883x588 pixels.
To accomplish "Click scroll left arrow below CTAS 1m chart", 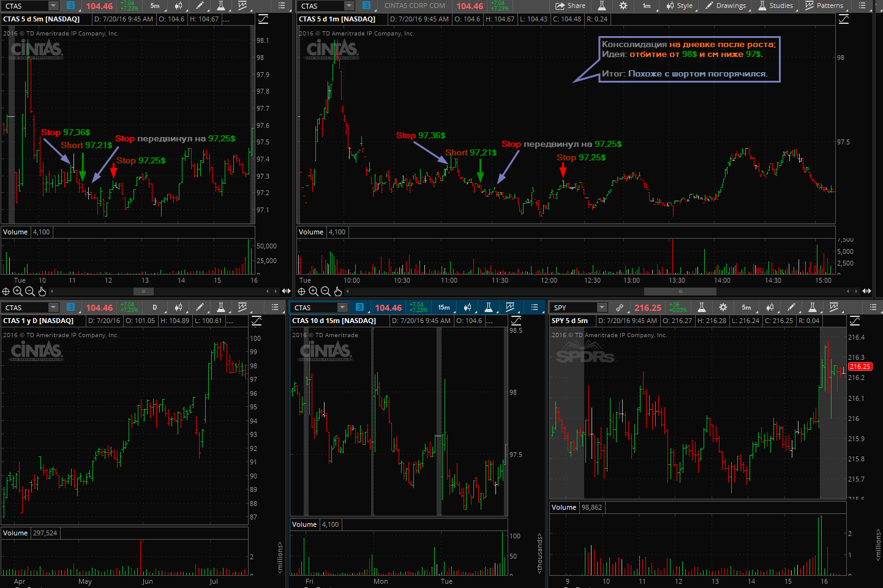I will 348,291.
